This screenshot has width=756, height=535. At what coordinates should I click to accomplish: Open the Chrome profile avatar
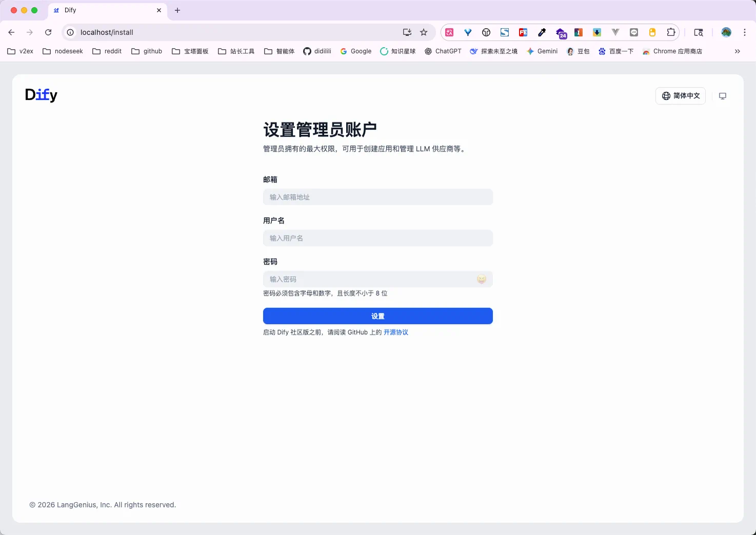point(726,32)
